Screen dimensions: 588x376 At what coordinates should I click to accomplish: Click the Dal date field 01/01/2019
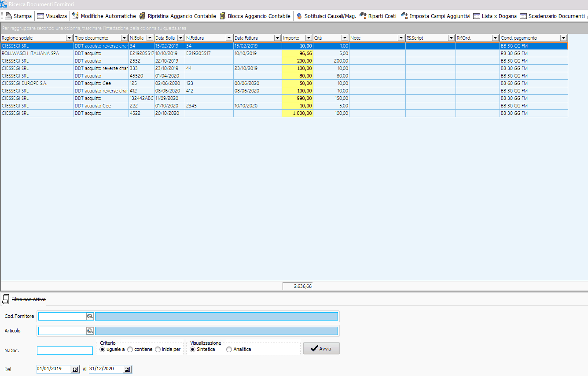(54, 369)
